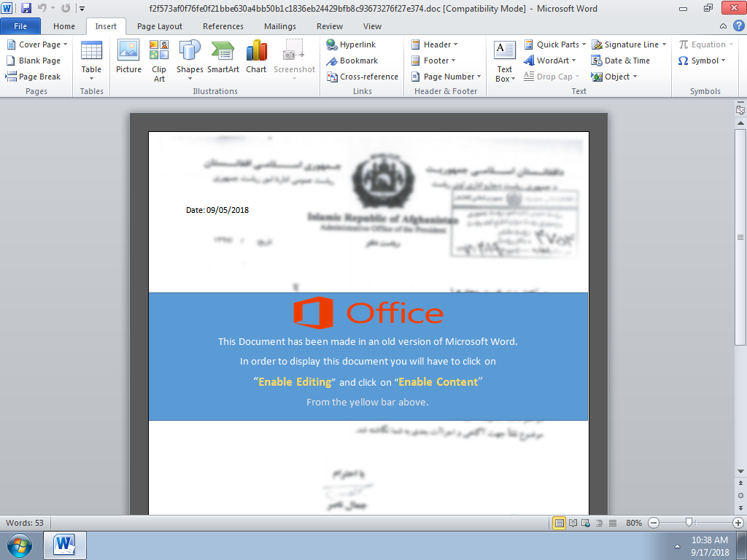Insert a Cross-reference
The image size is (747, 560).
362,77
